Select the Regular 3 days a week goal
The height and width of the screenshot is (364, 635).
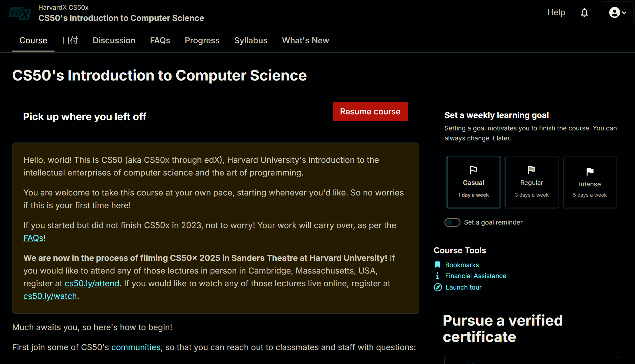point(531,182)
